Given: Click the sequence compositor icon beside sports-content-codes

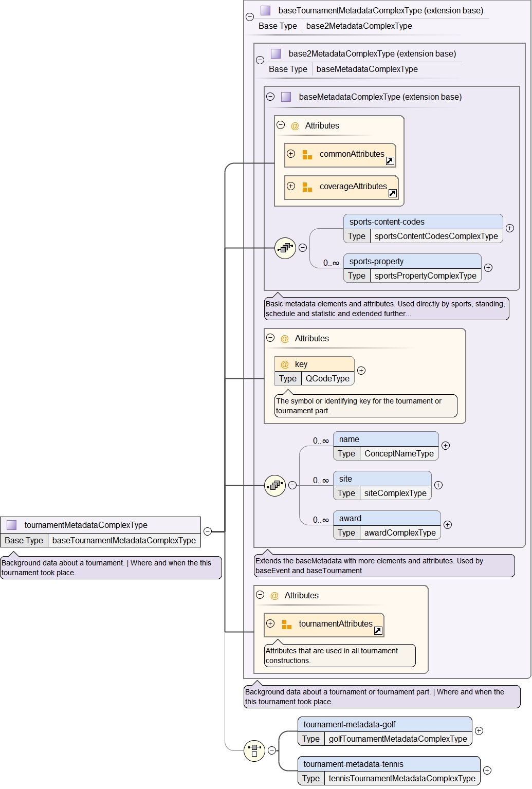Looking at the screenshot, I should point(285,248).
